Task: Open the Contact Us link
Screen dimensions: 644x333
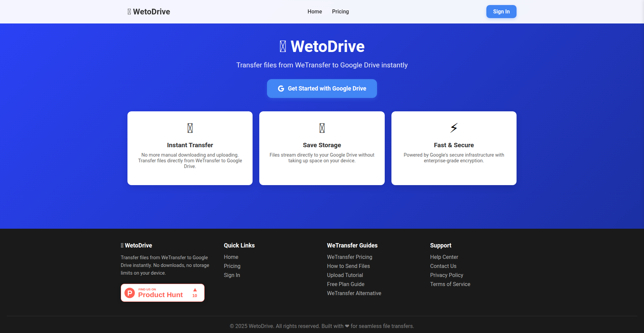Action: coord(443,266)
